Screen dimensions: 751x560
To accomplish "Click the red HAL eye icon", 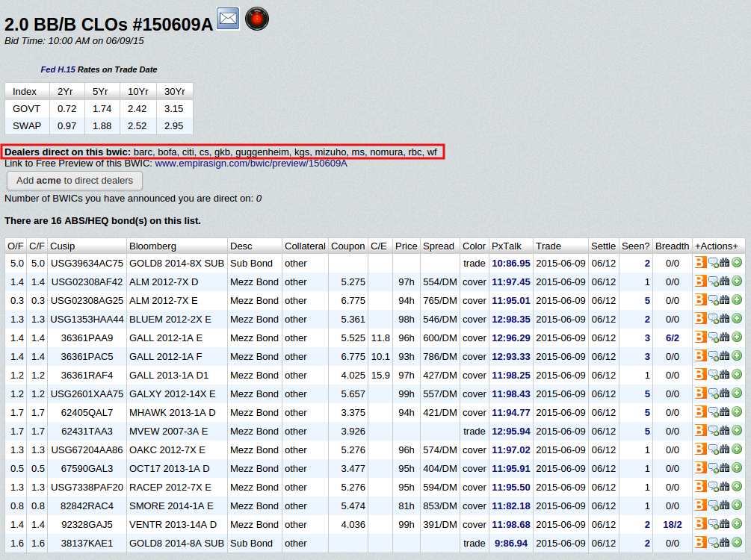I will pyautogui.click(x=257, y=19).
